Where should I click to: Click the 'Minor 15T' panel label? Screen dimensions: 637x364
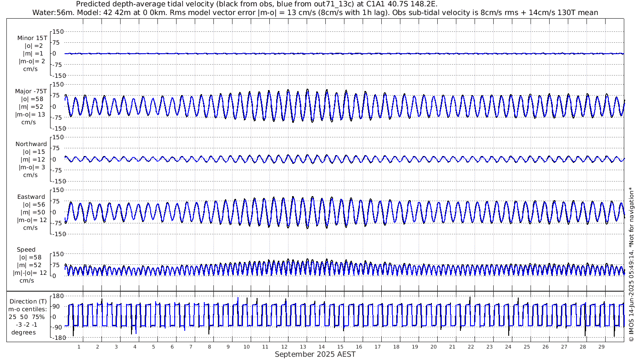[32, 38]
